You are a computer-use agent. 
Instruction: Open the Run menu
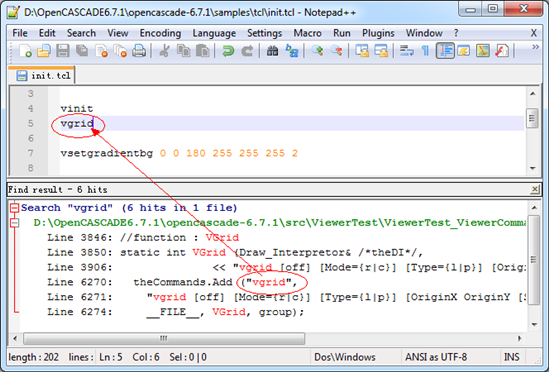point(342,33)
